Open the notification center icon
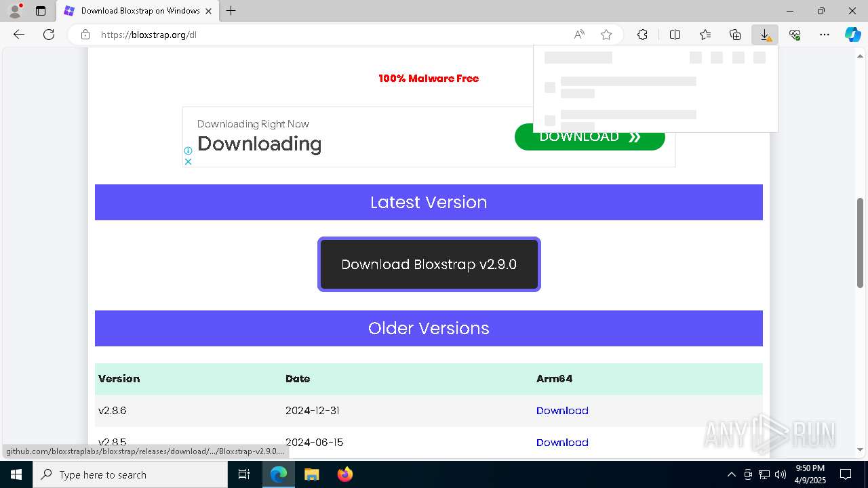Screen dimensions: 868x488 click(846, 474)
